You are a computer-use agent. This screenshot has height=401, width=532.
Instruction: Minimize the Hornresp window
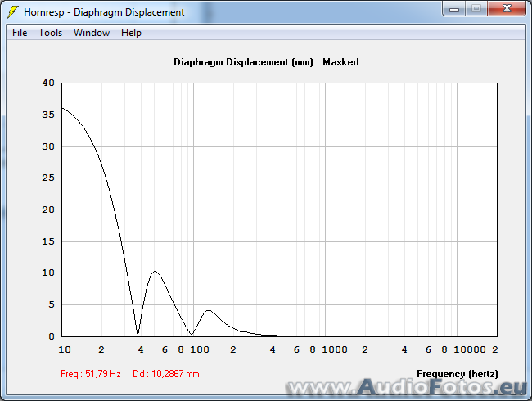[x=456, y=9]
